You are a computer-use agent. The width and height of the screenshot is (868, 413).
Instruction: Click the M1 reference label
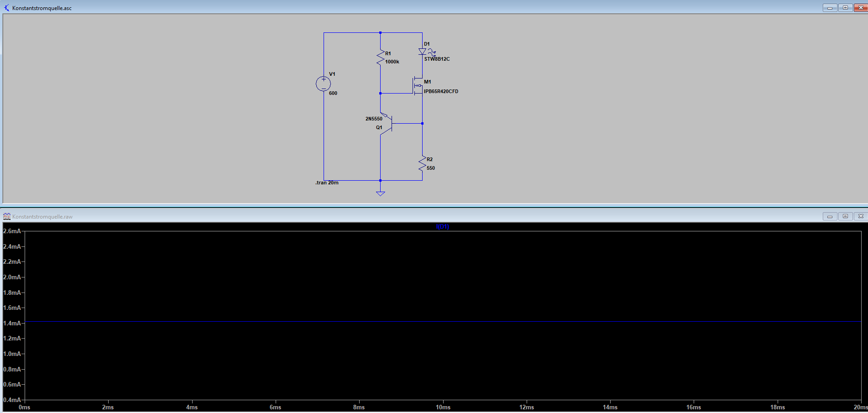[x=428, y=82]
